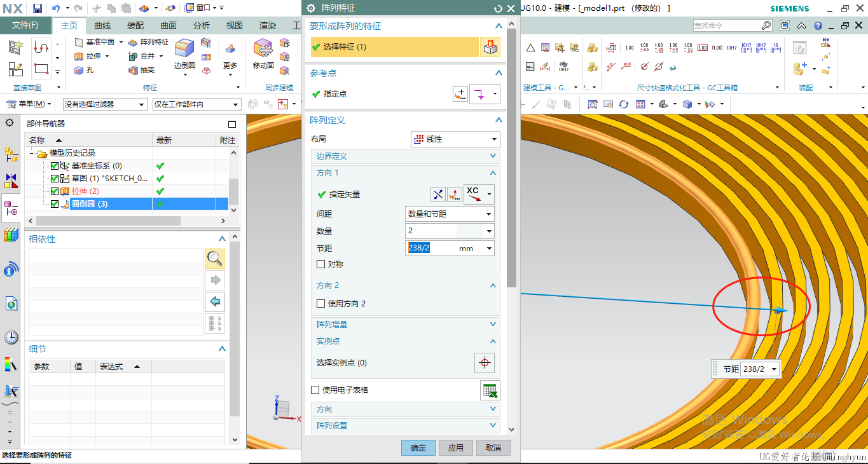Toggle checkbox for 面倒圆 (3) node
Image resolution: width=868 pixels, height=464 pixels.
55,204
